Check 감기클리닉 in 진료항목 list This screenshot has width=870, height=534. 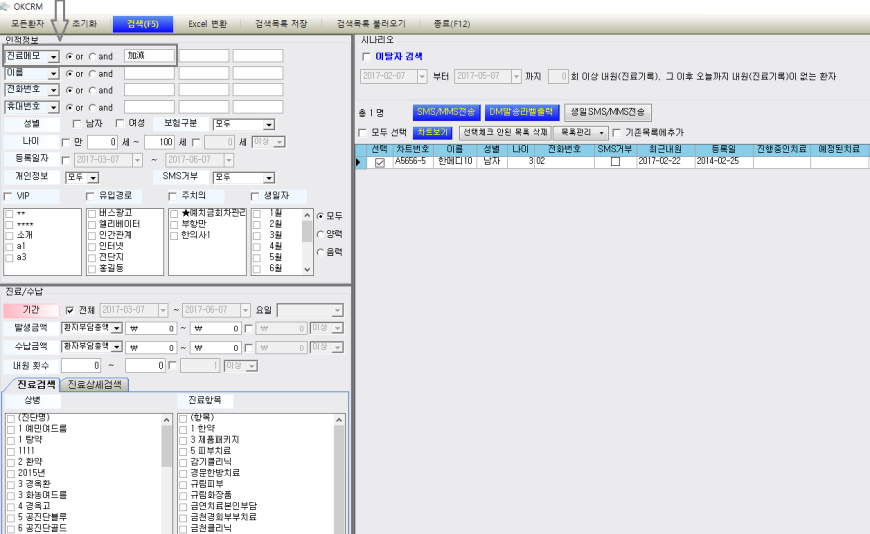coord(183,462)
